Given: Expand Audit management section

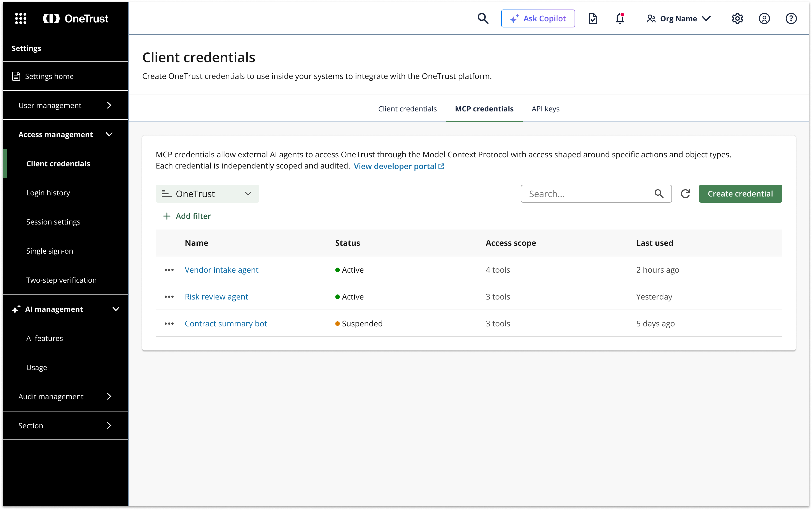Looking at the screenshot, I should (66, 396).
